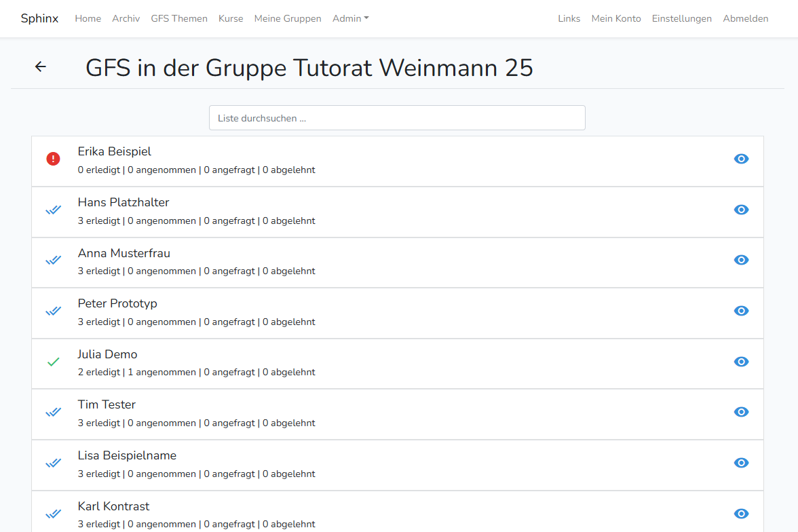Click Abmelden to log out
798x532 pixels.
coord(745,18)
